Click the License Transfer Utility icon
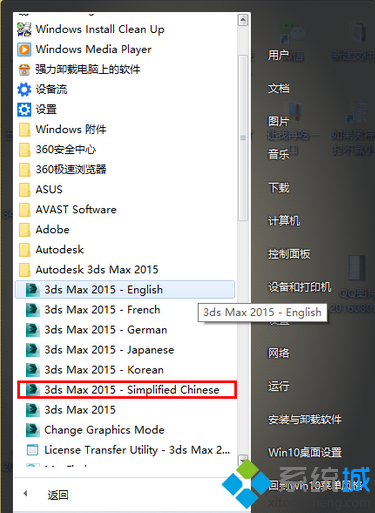 (33, 450)
